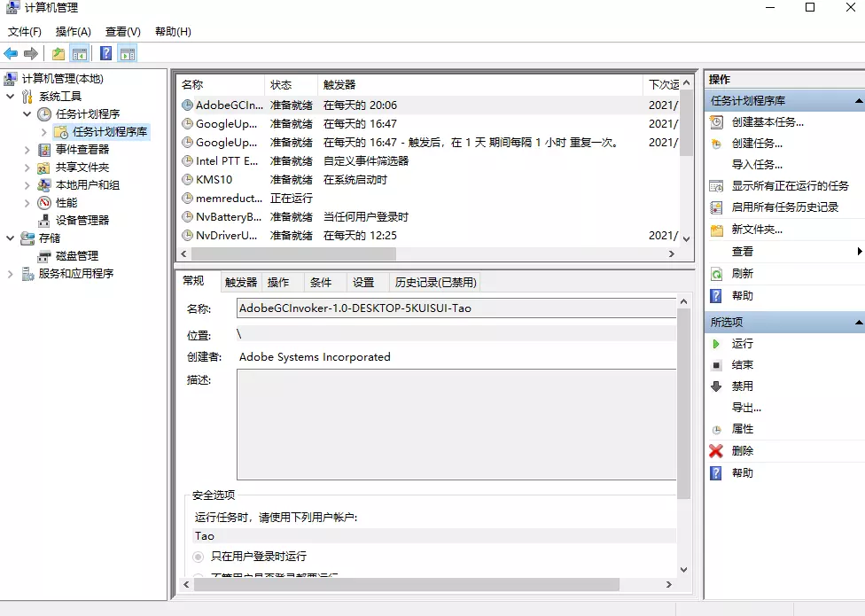Select 只在用户登录时运行 radio button
865x616 pixels.
[x=198, y=557]
